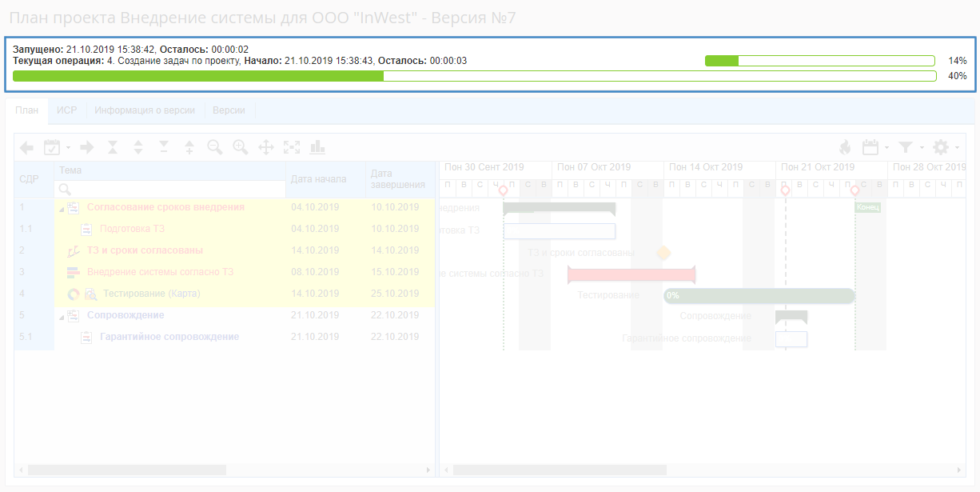980x492 pixels.
Task: Open dropdown arrow beside the filter icon
Action: tap(922, 148)
